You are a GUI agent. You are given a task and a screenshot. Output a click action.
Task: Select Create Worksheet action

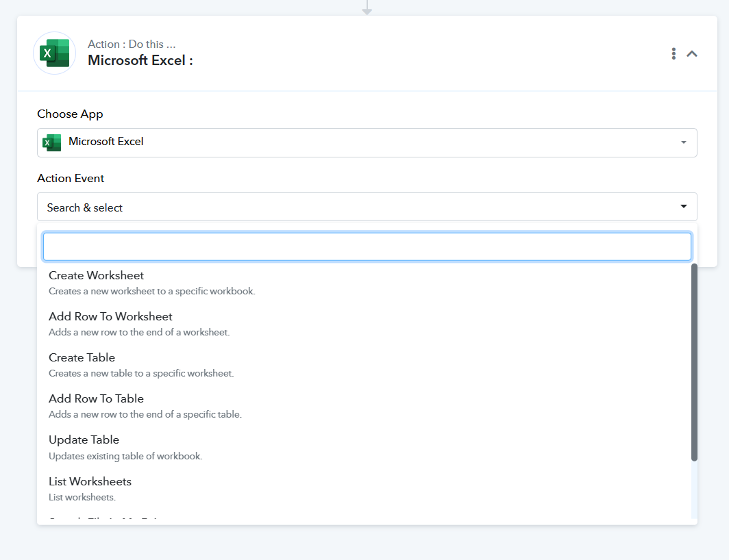[x=367, y=283]
